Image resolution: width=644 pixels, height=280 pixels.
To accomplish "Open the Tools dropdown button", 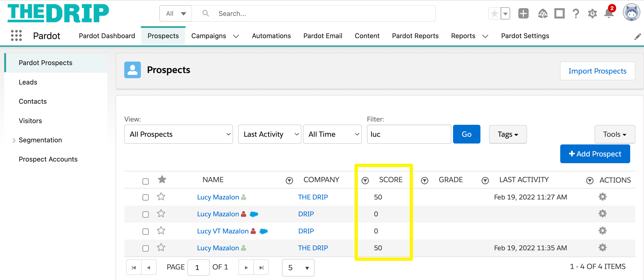I will click(x=615, y=134).
